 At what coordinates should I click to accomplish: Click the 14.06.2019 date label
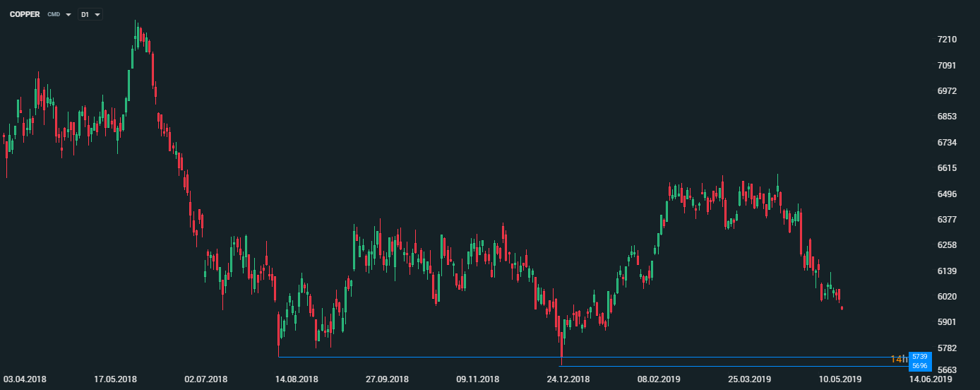(931, 380)
